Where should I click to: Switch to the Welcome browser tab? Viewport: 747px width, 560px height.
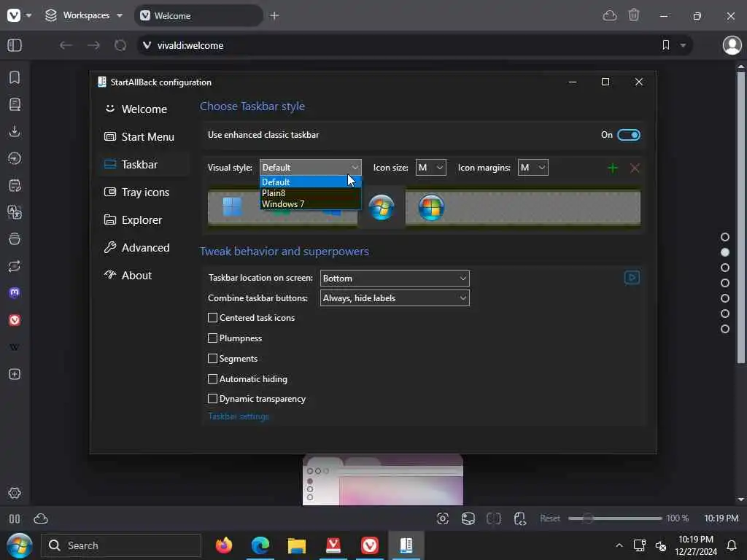198,16
